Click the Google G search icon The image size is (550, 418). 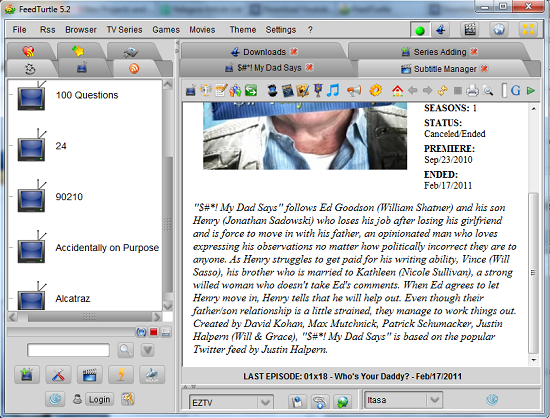[515, 90]
